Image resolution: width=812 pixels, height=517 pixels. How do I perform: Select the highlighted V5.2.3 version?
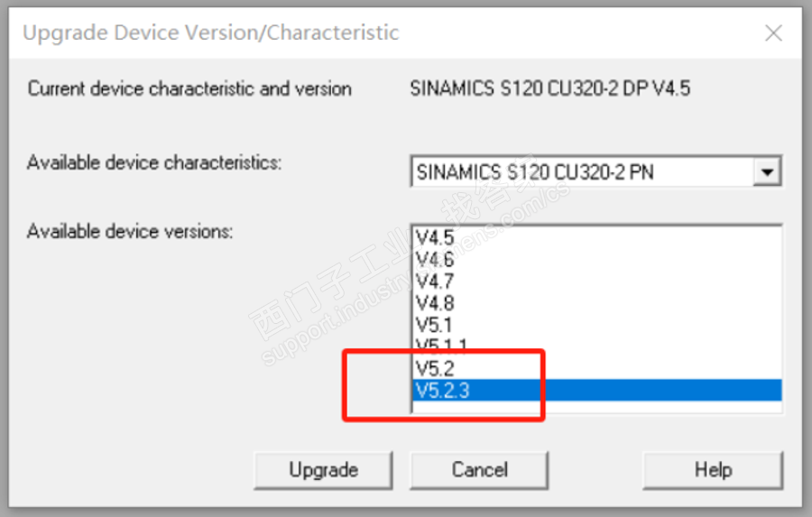pyautogui.click(x=442, y=390)
